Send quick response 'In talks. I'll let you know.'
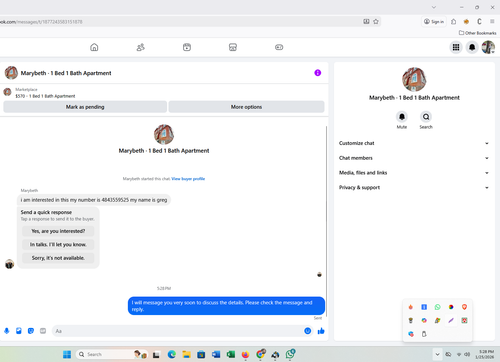Image resolution: width=500 pixels, height=362 pixels. (x=58, y=244)
